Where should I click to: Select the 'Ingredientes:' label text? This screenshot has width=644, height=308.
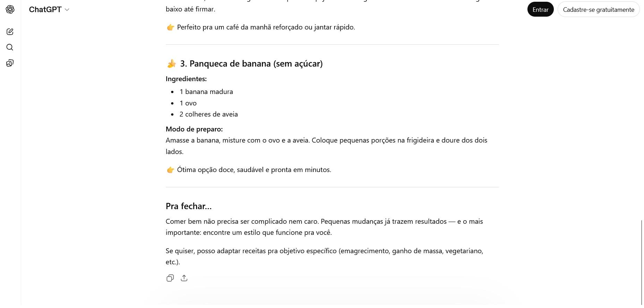pos(186,79)
